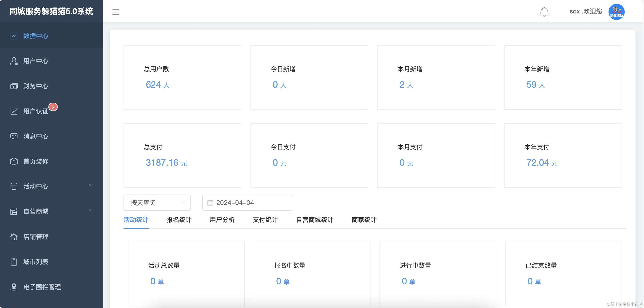Viewport: 644px width, 308px height.
Task: Open 用户认证 with the pending badge
Action: pos(35,111)
